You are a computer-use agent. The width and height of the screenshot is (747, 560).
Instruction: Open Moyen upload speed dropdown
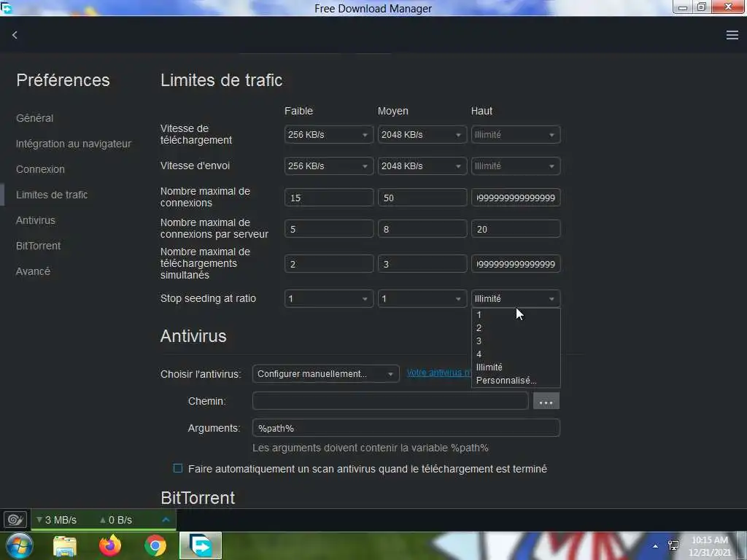pyautogui.click(x=422, y=166)
